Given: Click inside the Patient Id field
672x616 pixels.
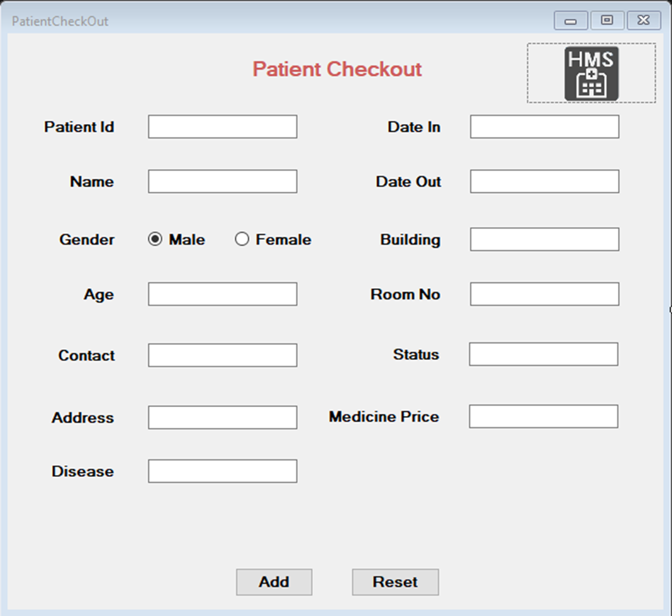Looking at the screenshot, I should (x=221, y=126).
